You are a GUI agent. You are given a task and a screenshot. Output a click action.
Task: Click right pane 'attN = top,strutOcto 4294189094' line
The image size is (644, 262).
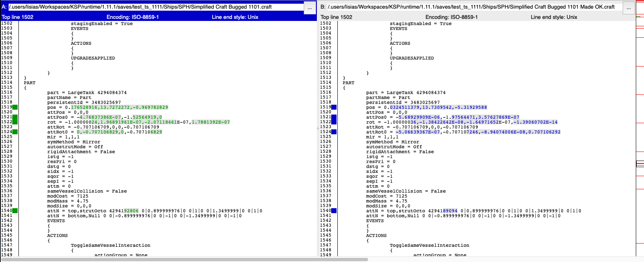click(474, 211)
